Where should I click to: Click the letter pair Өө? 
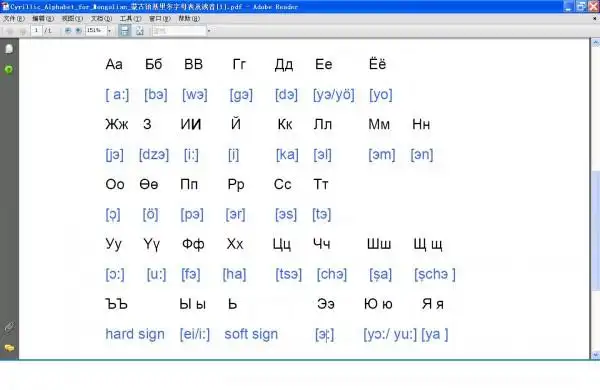point(148,184)
